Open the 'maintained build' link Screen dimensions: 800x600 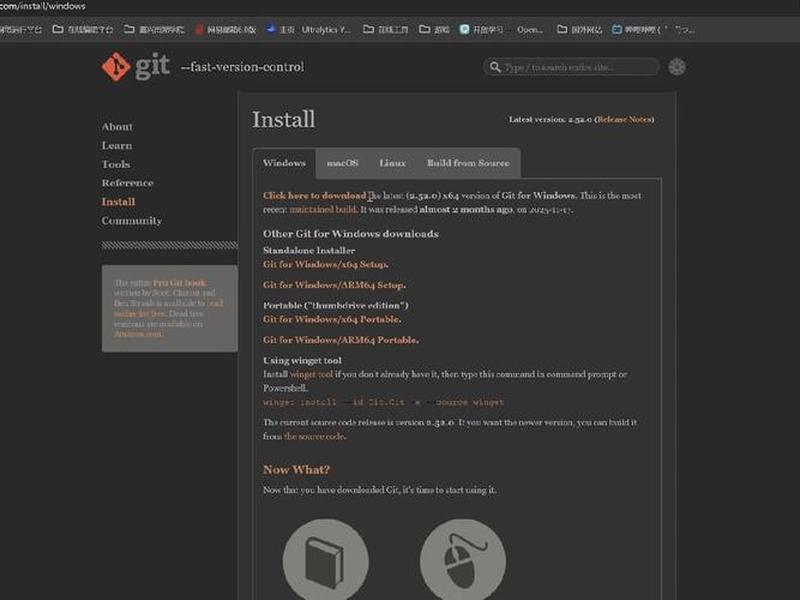pos(323,209)
